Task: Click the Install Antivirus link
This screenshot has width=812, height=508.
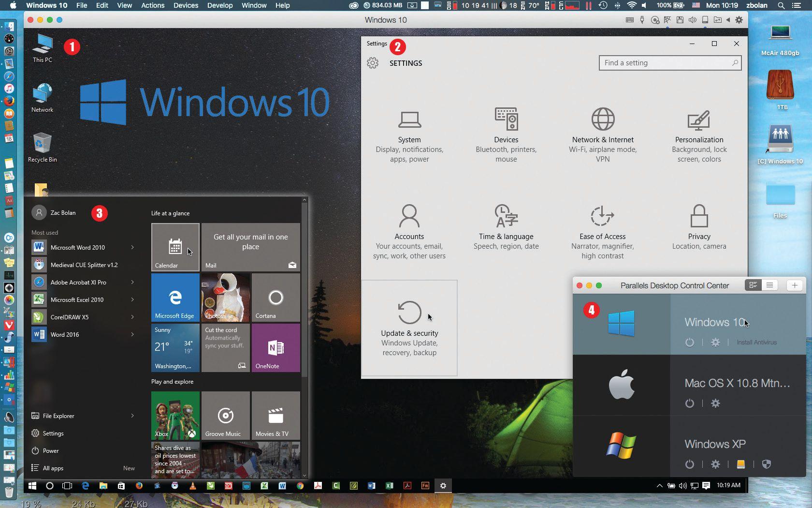Action: pyautogui.click(x=756, y=343)
